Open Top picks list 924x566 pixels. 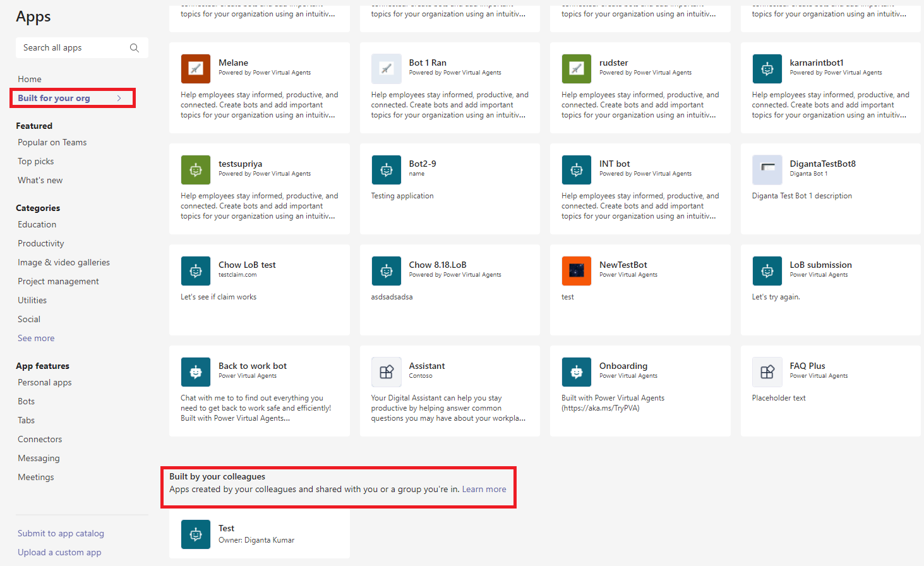tap(36, 161)
